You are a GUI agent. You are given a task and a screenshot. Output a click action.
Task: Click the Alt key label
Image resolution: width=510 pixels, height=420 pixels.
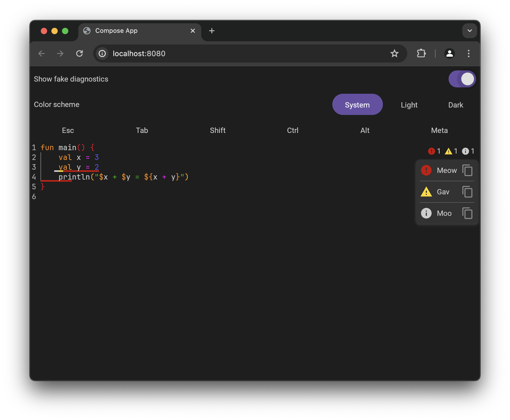click(x=364, y=130)
